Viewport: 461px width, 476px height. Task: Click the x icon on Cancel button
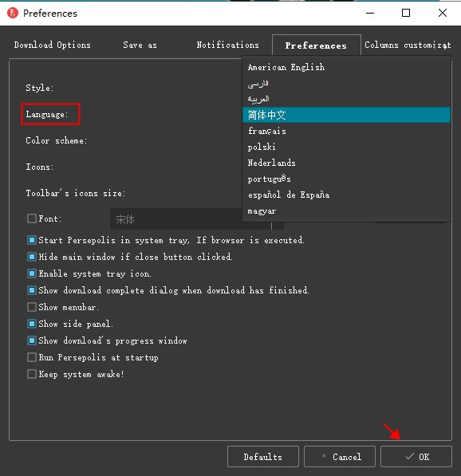324,455
